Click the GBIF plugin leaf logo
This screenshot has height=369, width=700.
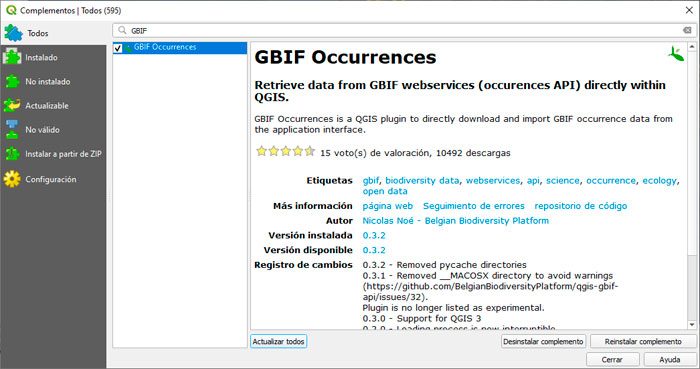click(676, 54)
